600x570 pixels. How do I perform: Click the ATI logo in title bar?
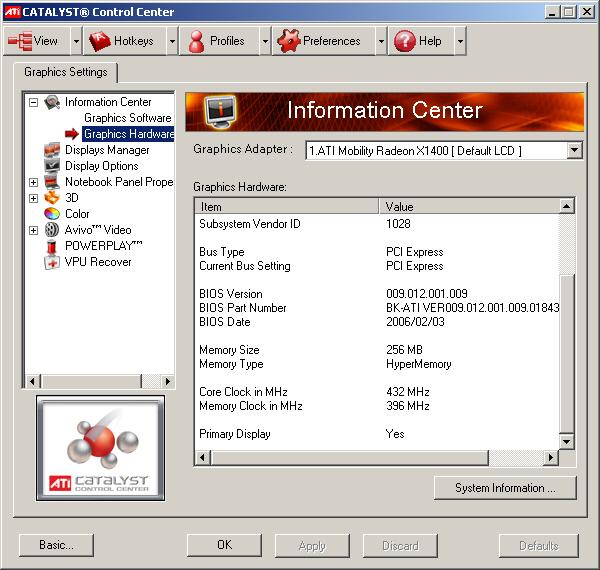click(x=12, y=12)
